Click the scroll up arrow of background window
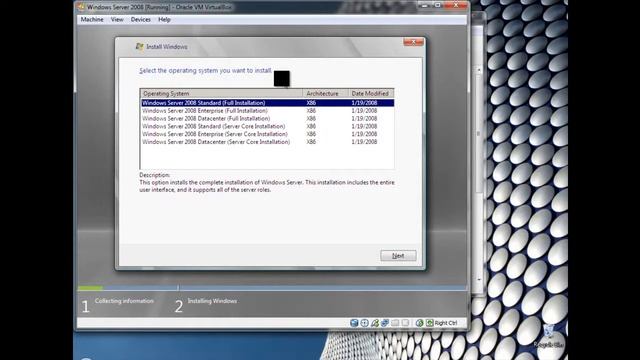This screenshot has width=640, height=360. point(479,70)
